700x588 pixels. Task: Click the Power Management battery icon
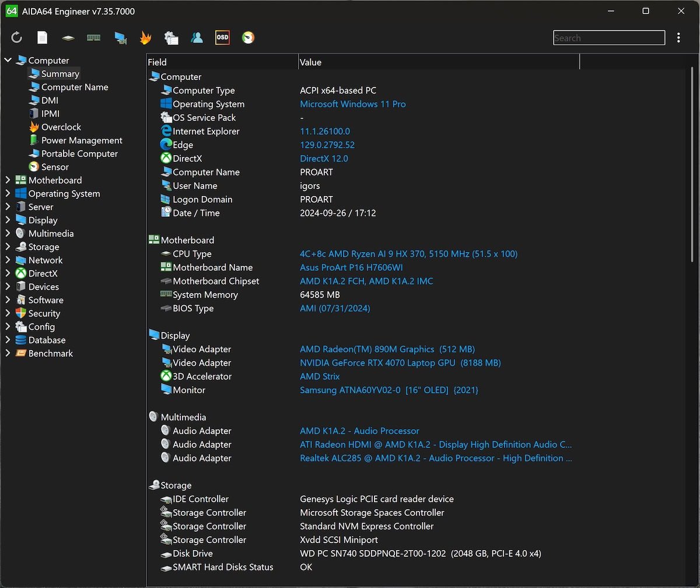tap(34, 140)
